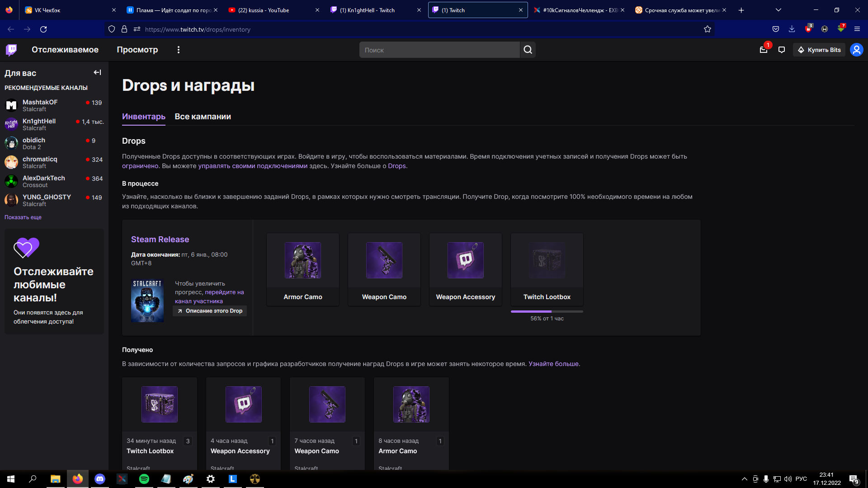
Task: Open MashtakOF channel in sidebar
Action: (x=54, y=105)
